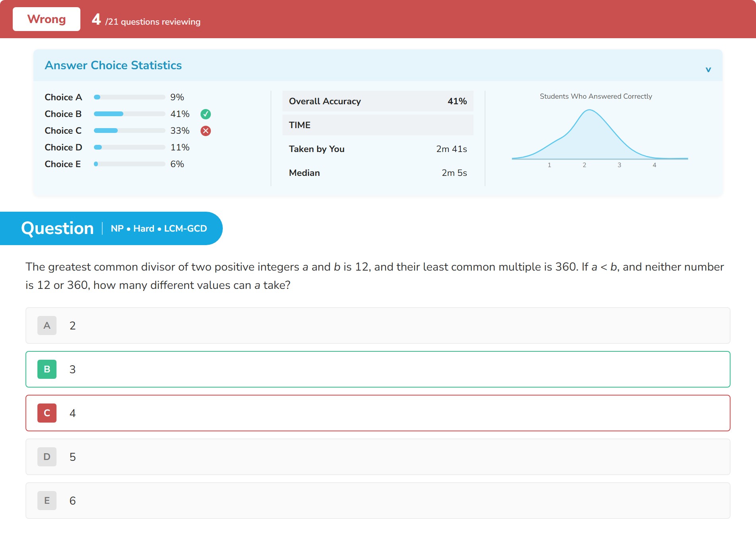Select answer option C with value 4
Image resolution: width=756 pixels, height=534 pixels.
[378, 413]
